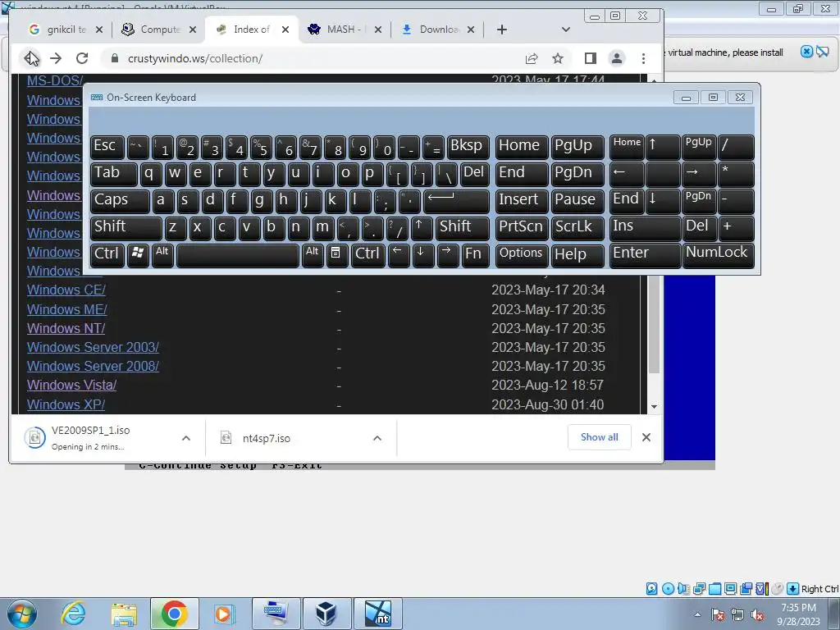Toggle the ScrLk key on keyboard
The width and height of the screenshot is (840, 630).
coord(577,228)
